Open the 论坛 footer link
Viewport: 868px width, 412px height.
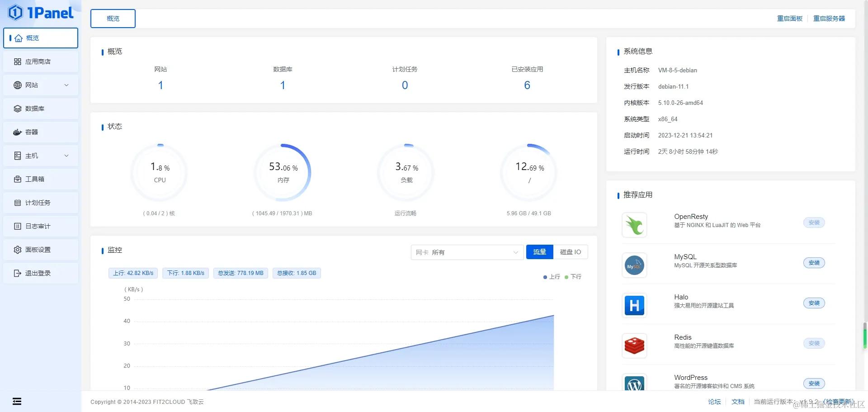(x=714, y=402)
